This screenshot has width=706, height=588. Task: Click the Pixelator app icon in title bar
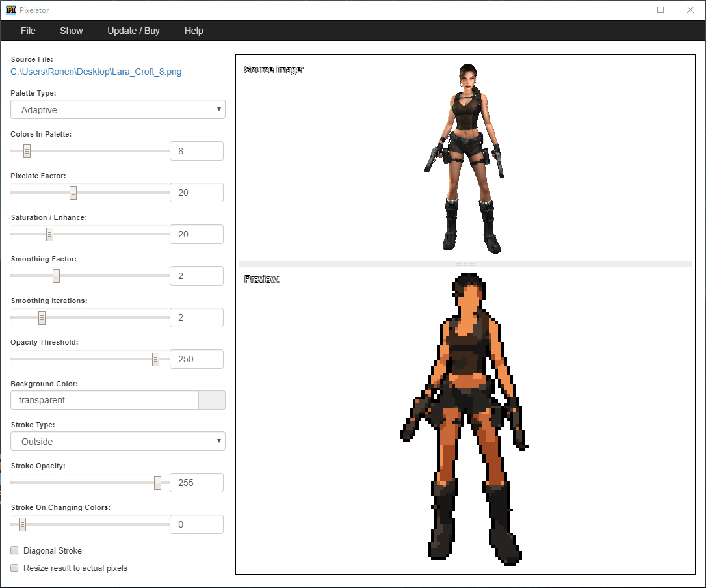coord(10,10)
